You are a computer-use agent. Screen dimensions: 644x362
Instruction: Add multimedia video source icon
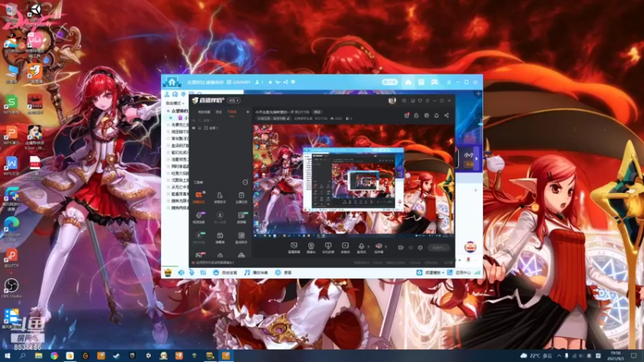coord(345,248)
